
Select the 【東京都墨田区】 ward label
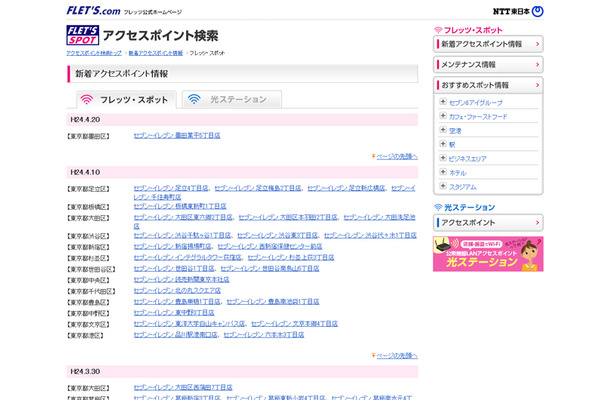point(88,136)
